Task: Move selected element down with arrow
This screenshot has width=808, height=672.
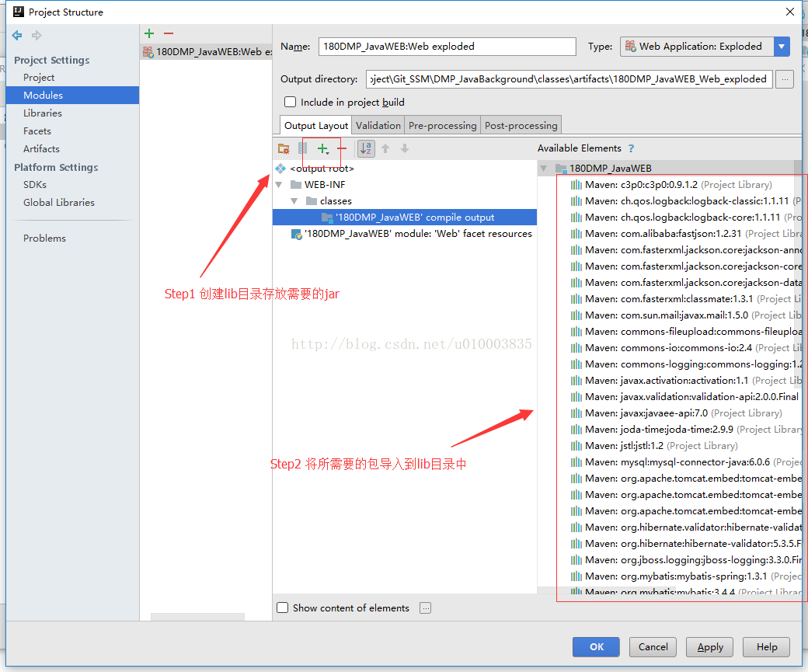Action: click(405, 148)
